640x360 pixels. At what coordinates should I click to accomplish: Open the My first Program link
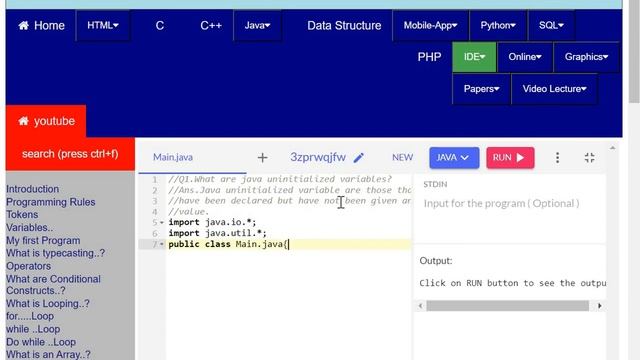pyautogui.click(x=43, y=240)
